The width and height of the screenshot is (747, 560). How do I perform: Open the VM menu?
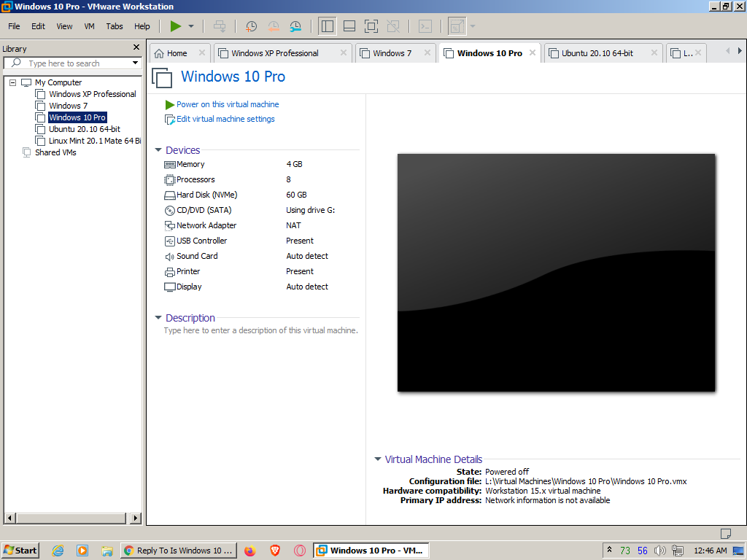(x=89, y=26)
